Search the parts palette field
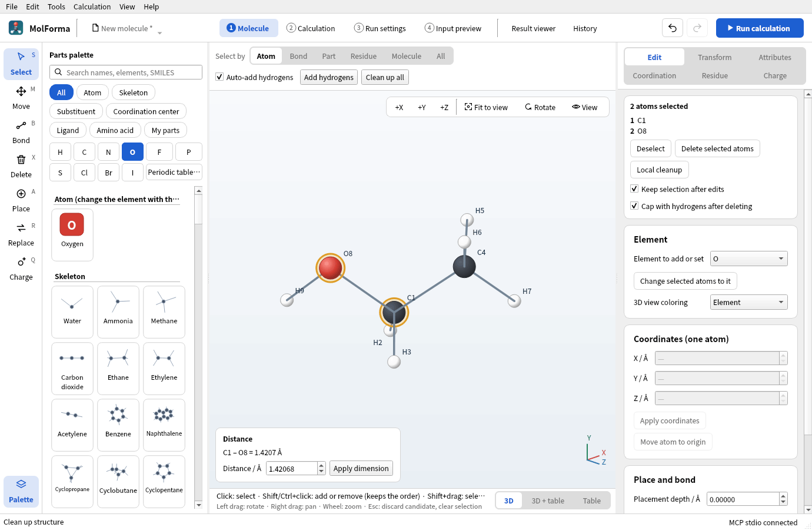Screen dimensions: 812x530 pyautogui.click(x=126, y=72)
